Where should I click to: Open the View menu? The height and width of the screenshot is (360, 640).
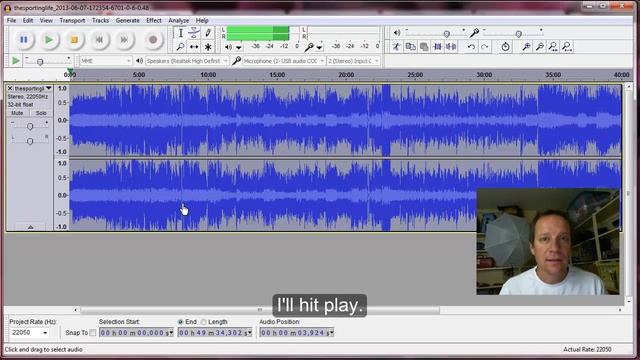tap(46, 20)
